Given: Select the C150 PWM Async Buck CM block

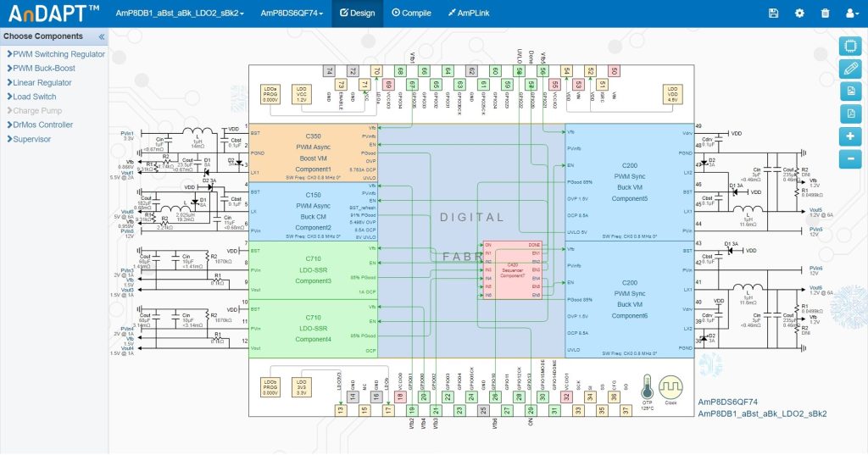Looking at the screenshot, I should point(314,212).
